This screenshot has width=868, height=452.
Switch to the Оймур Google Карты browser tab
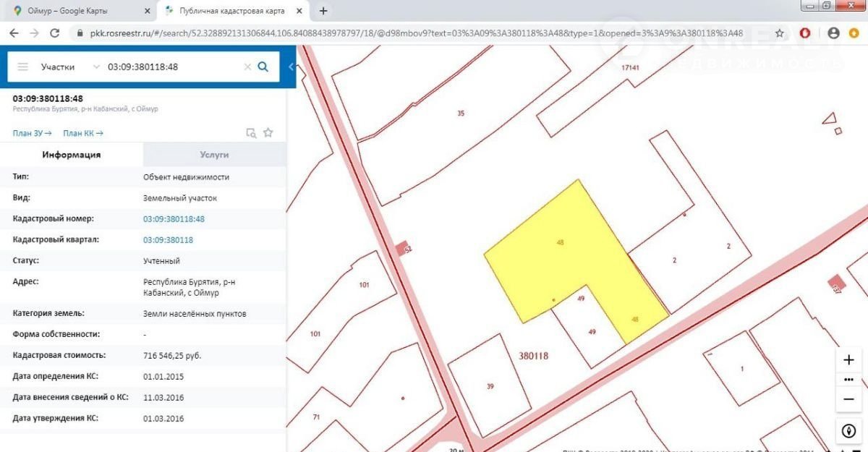80,11
